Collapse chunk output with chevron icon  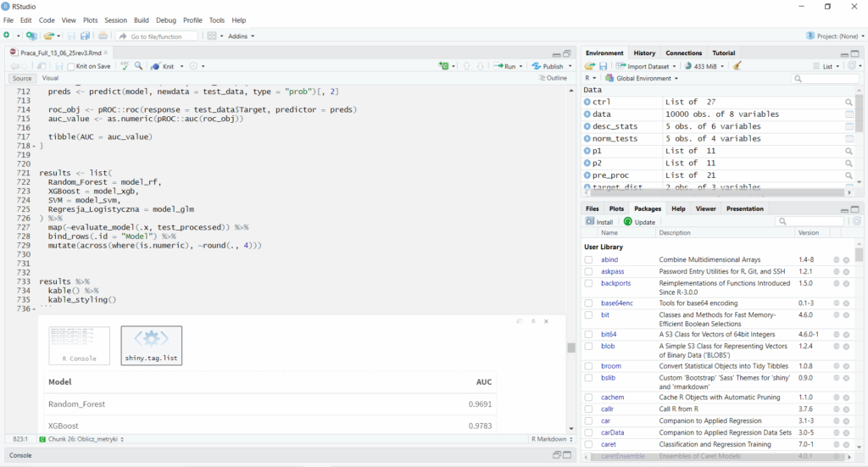533,321
